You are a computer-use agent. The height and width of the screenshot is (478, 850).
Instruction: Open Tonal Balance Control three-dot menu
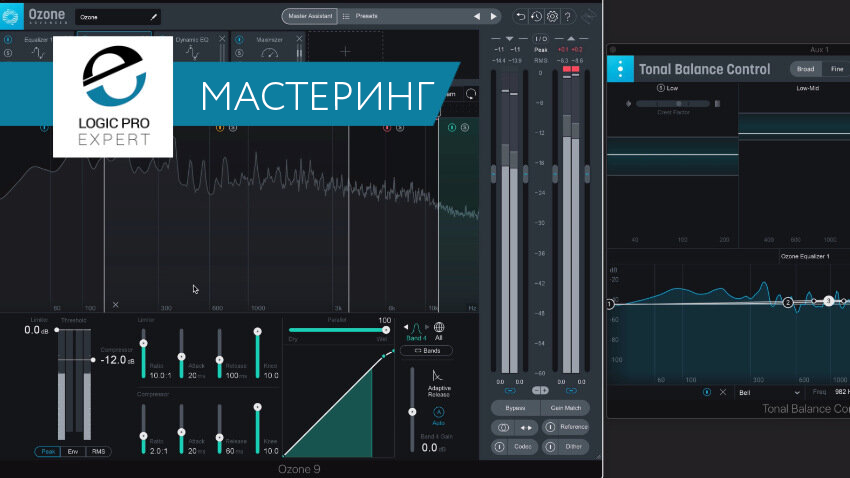620,69
